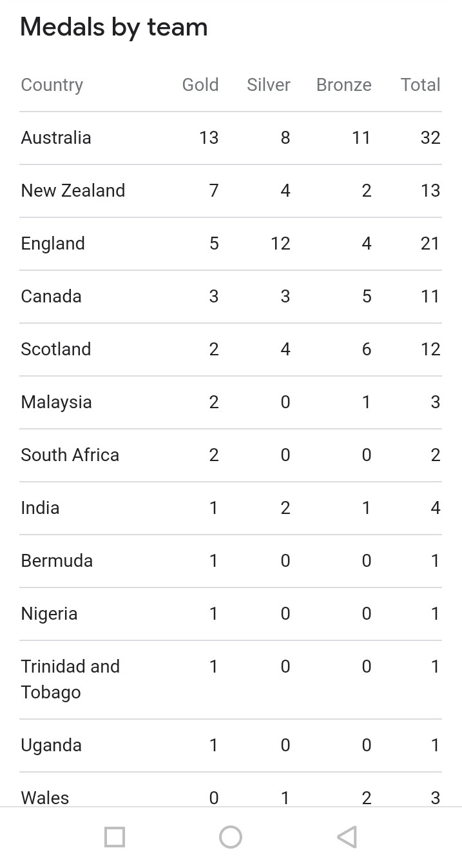462x868 pixels.
Task: Sort by the Bronze column header
Action: [x=343, y=84]
